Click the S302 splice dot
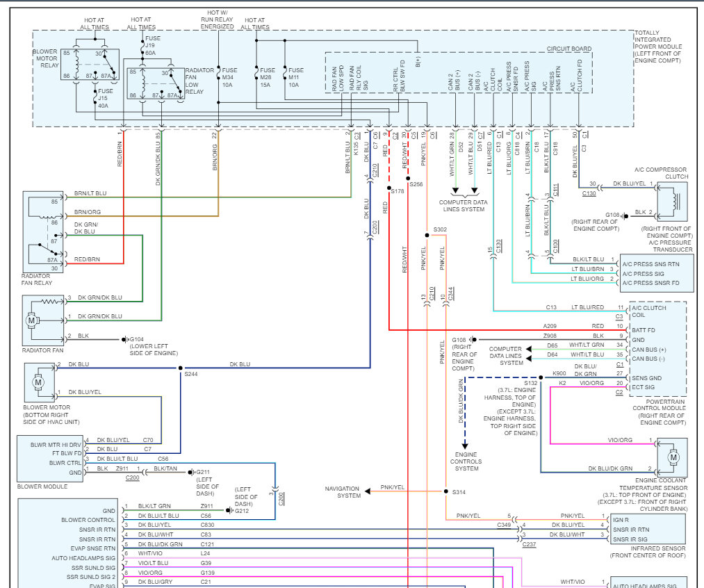 click(x=427, y=235)
